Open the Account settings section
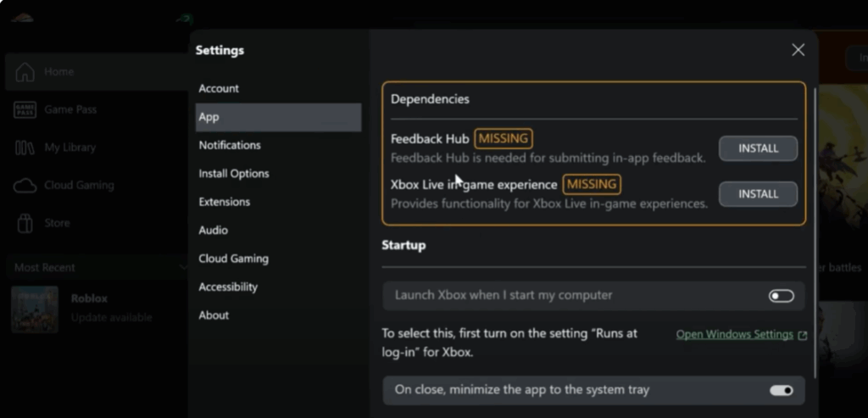Image resolution: width=868 pixels, height=418 pixels. 278,88
